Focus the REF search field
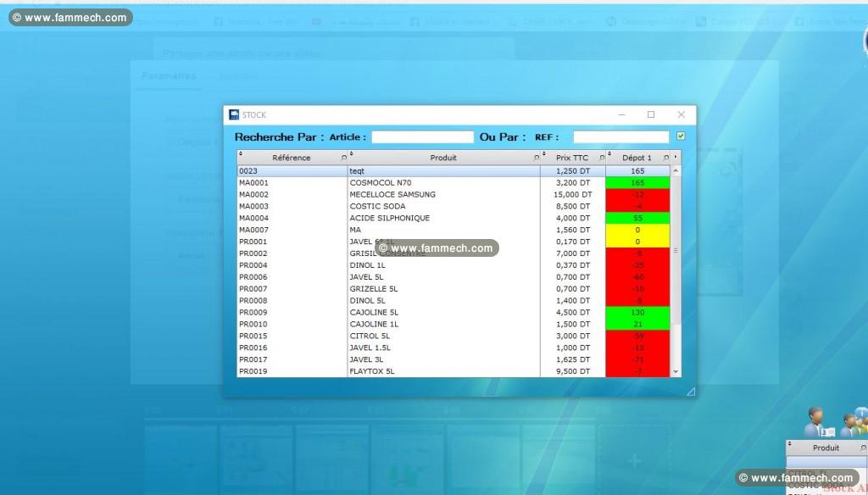 tap(620, 136)
